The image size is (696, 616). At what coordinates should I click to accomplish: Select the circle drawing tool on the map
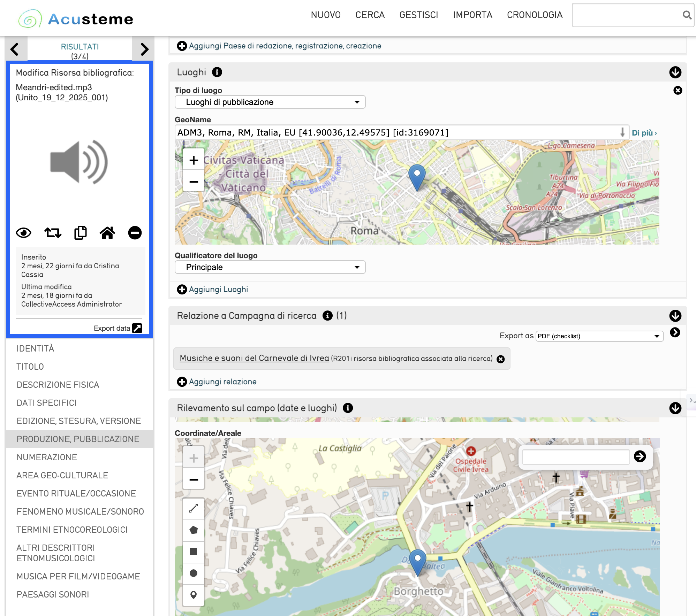tap(194, 573)
